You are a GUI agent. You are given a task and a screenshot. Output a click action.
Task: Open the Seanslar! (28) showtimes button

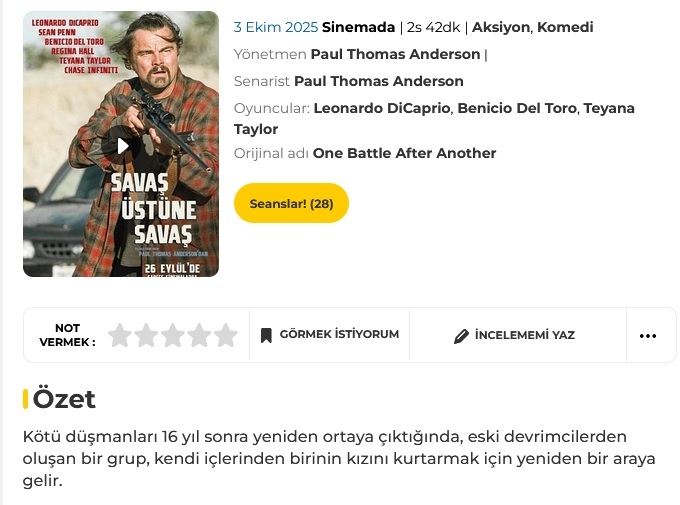pos(291,203)
